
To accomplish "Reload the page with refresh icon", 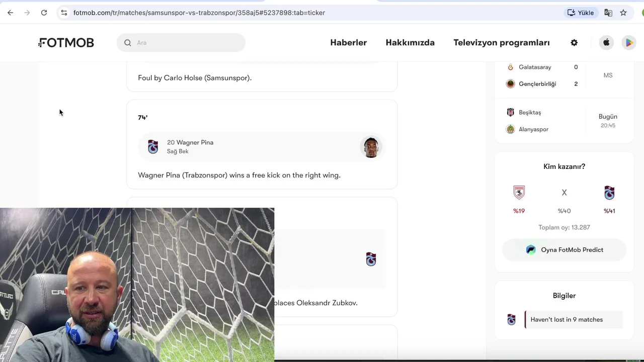I will pos(44,13).
